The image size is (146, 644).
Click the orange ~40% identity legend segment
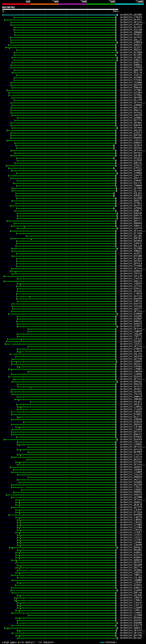(x=45, y=4)
